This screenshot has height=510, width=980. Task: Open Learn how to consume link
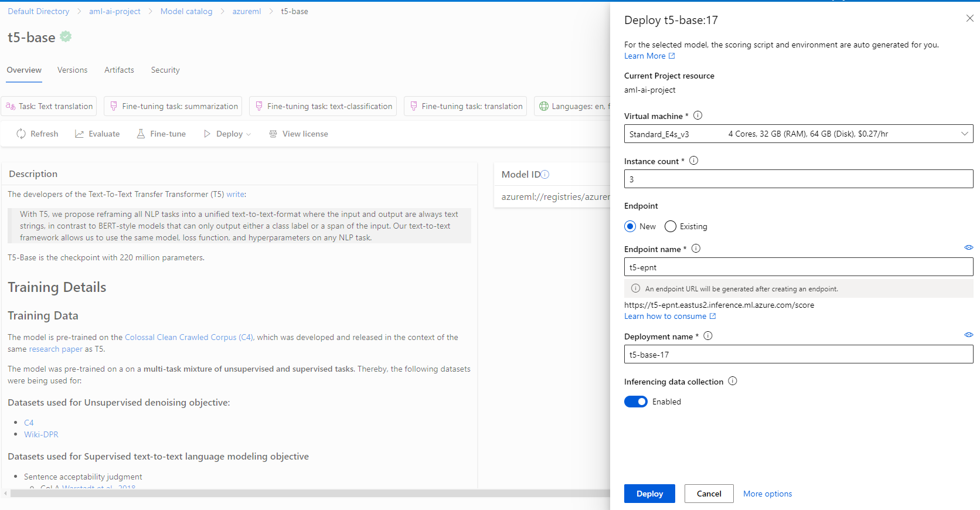click(665, 316)
